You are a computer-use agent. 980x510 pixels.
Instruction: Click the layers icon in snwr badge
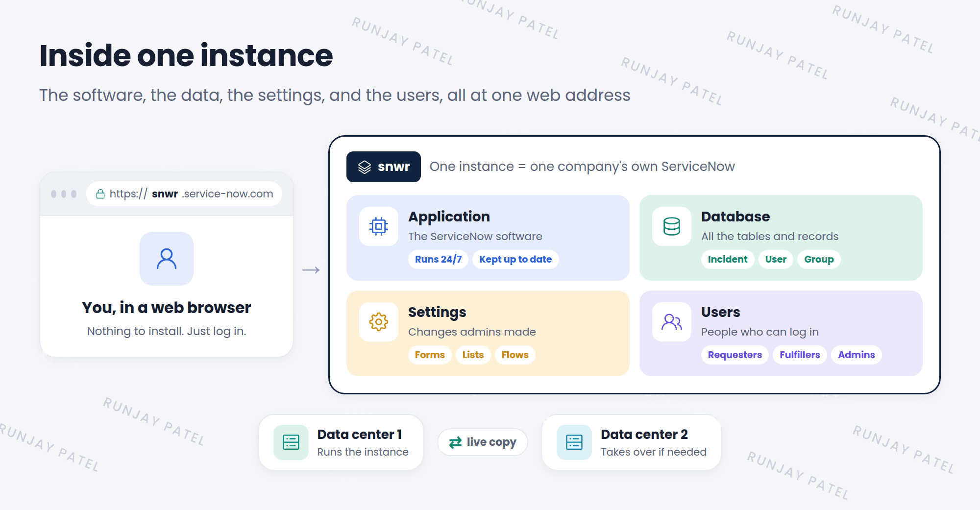[x=365, y=167]
